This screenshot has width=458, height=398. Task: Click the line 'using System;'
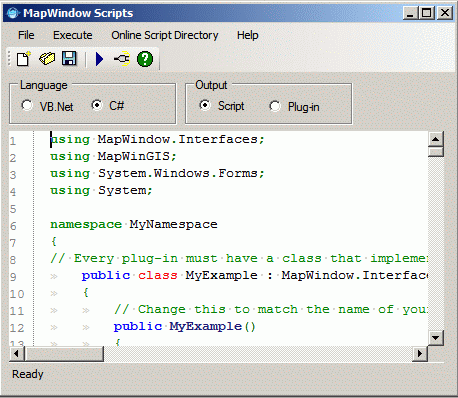coord(101,190)
